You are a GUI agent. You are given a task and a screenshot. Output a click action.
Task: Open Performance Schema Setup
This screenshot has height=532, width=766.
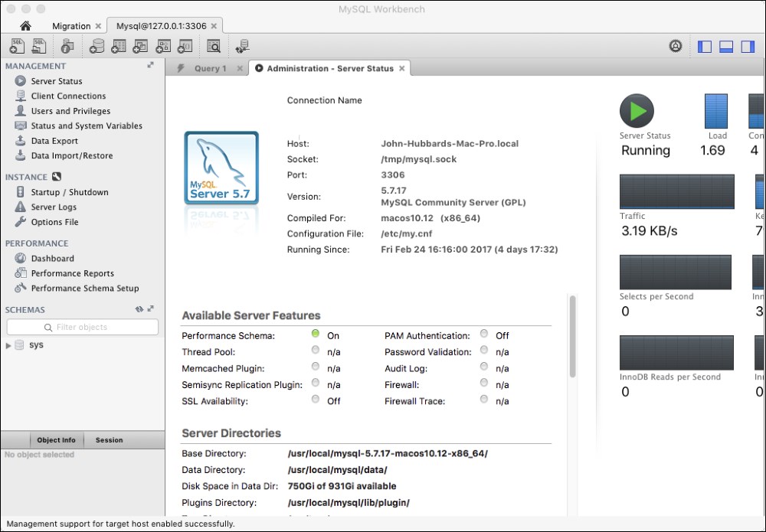click(x=85, y=289)
